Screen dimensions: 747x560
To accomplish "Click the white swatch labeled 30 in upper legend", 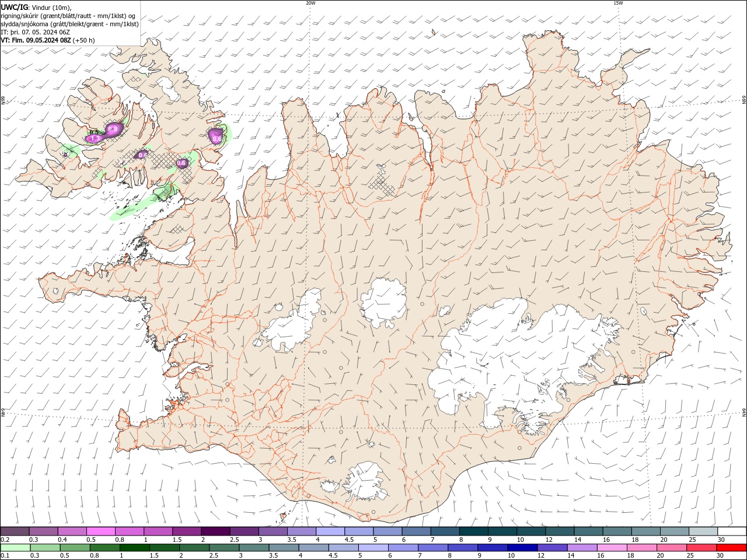I will (x=732, y=531).
